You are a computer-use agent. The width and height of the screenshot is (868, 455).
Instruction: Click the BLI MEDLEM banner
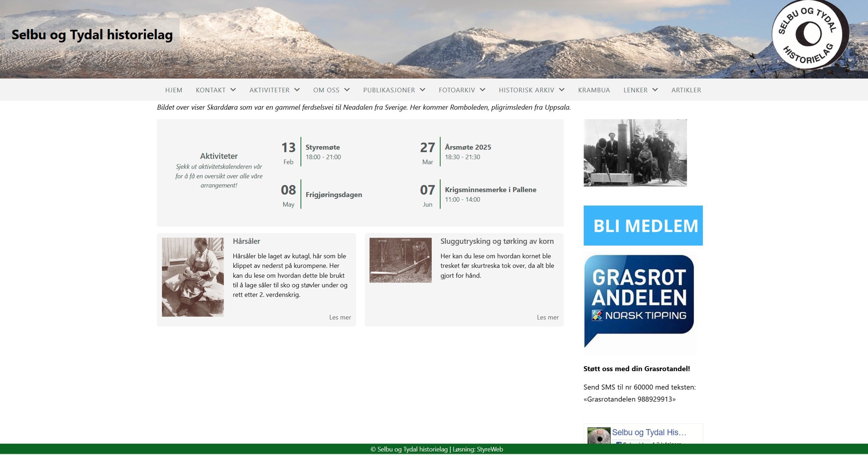[643, 225]
